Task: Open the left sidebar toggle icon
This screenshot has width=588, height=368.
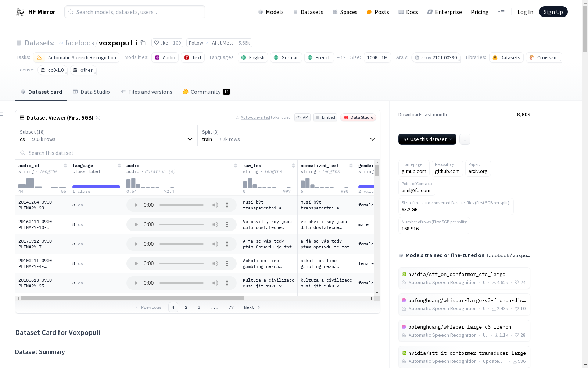Action: click(x=1, y=114)
